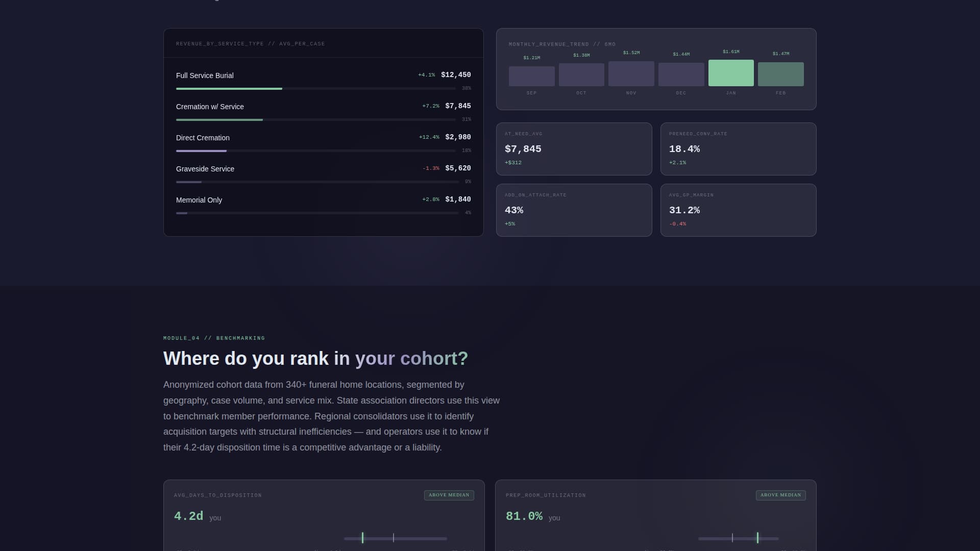Click the 4.2d you value
The width and height of the screenshot is (980, 551).
(198, 516)
